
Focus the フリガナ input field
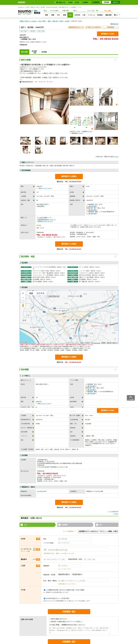[x=74, y=543]
